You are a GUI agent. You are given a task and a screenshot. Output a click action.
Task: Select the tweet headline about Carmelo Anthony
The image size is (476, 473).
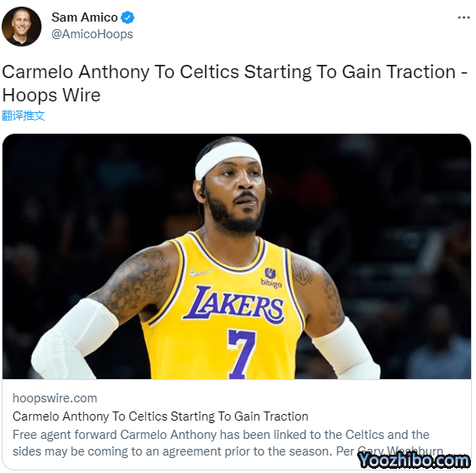234,83
